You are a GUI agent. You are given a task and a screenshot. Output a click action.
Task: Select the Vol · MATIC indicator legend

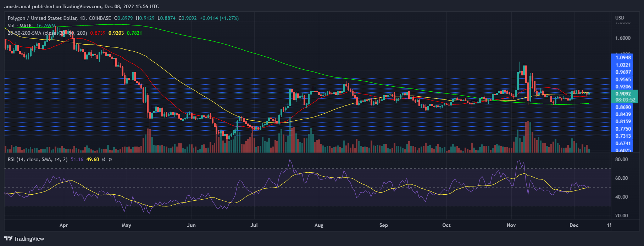[21, 25]
